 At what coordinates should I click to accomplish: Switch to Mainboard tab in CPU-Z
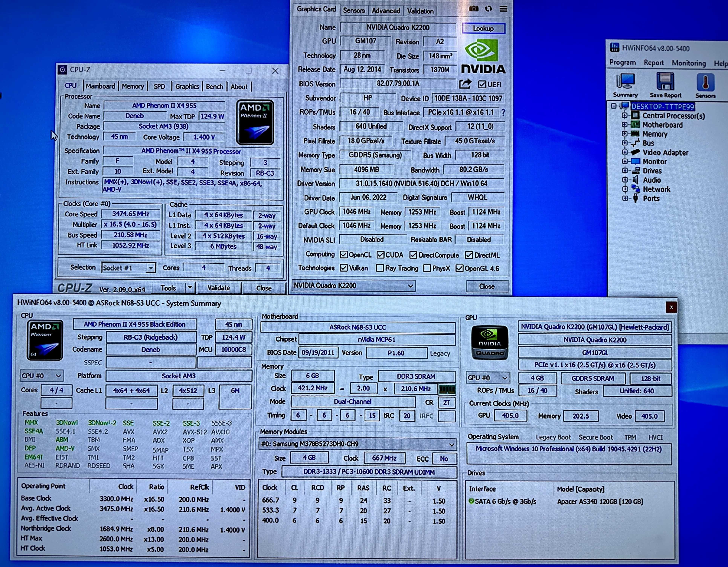pyautogui.click(x=100, y=86)
